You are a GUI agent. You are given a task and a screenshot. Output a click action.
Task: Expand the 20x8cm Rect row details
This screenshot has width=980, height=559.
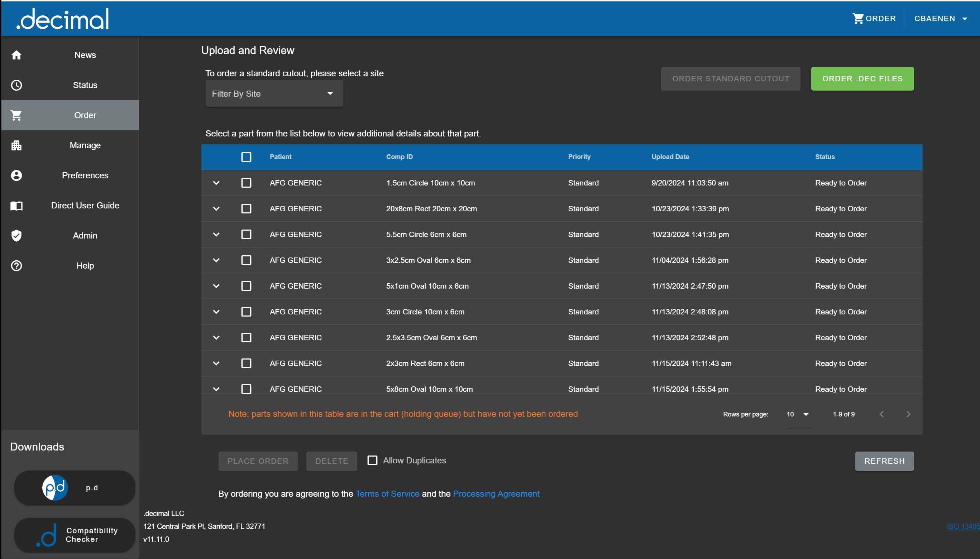(x=216, y=209)
